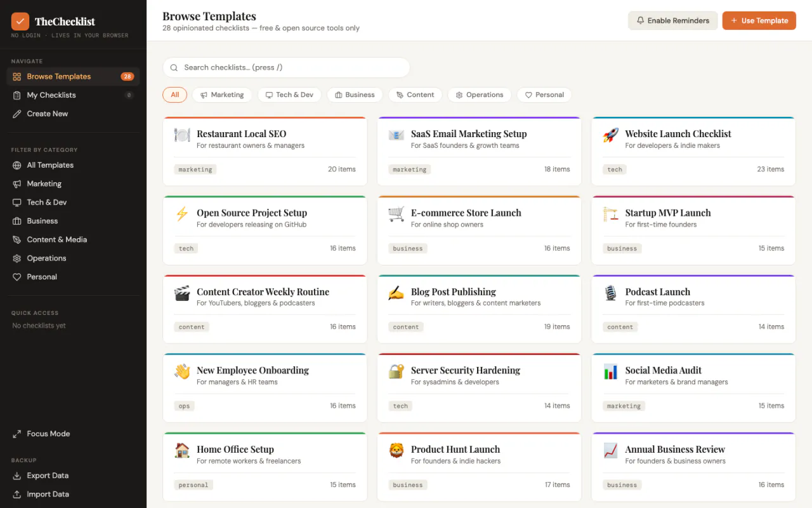Filter templates by the Marketing chip
This screenshot has height=508, width=812.
(222, 95)
